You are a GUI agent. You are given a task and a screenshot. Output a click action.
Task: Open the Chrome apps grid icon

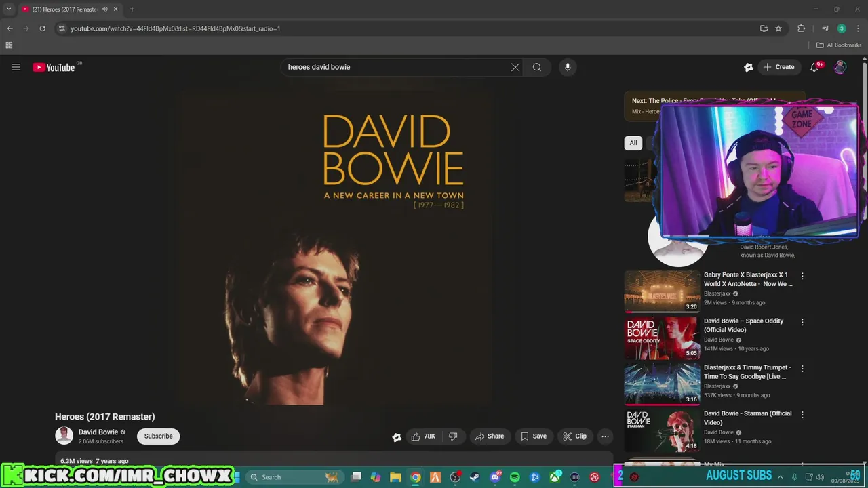(9, 45)
